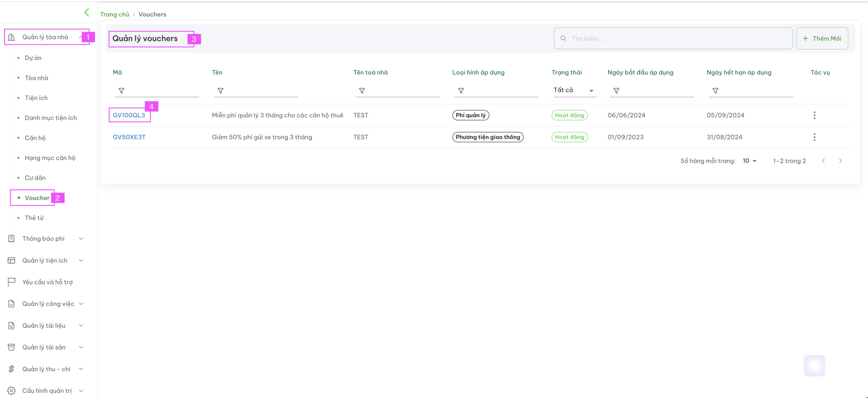Click the Tên column filter input
The width and height of the screenshot is (868, 398).
coord(256,91)
